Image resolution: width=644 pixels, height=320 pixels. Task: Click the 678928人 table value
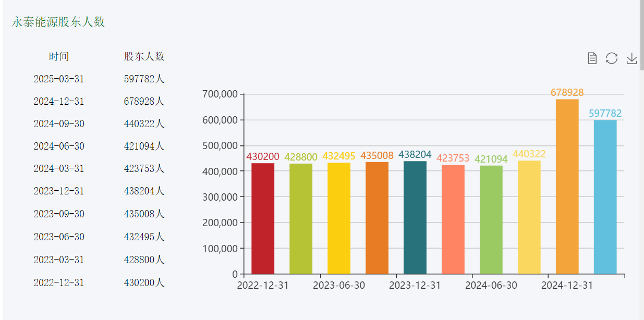144,101
